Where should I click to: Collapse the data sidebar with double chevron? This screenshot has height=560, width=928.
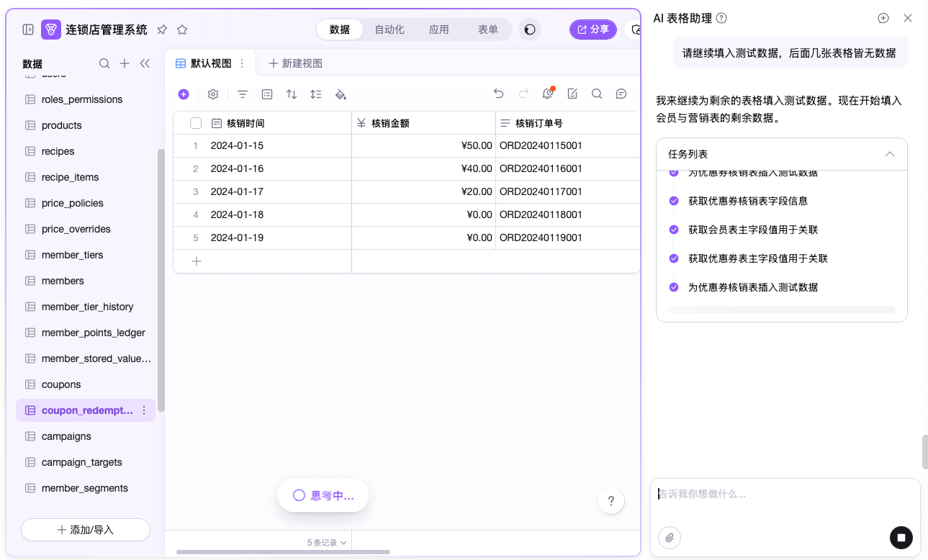coord(145,63)
